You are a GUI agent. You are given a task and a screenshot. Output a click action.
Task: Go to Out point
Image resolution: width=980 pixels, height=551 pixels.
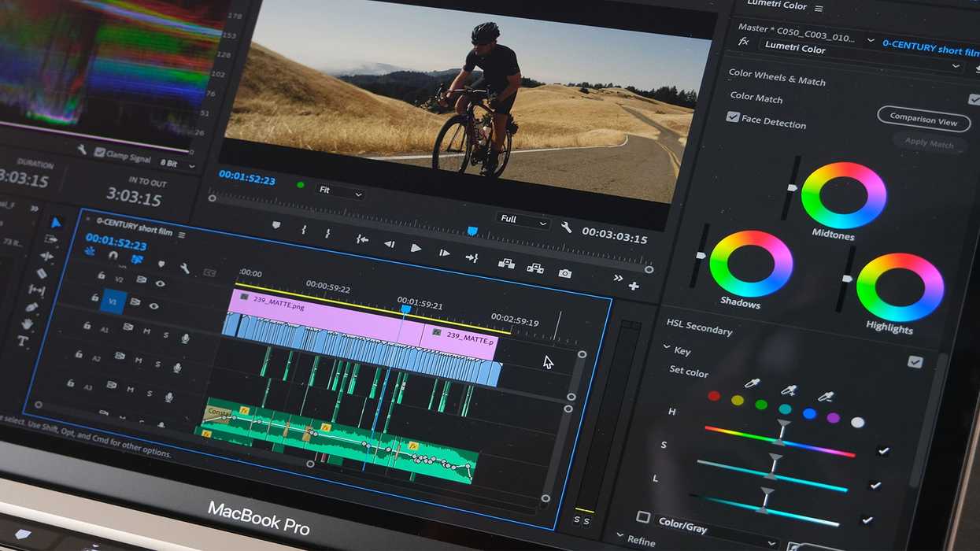point(472,257)
